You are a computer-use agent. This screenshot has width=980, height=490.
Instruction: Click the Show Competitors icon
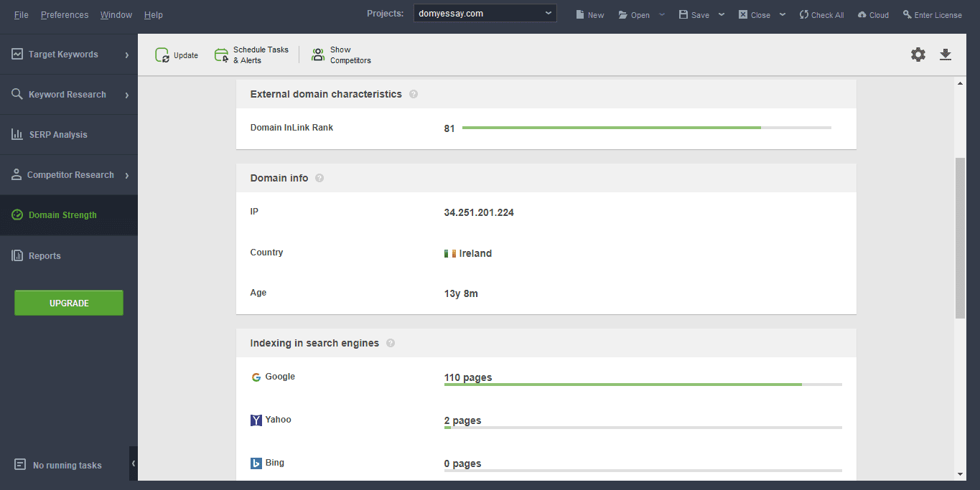tap(317, 55)
